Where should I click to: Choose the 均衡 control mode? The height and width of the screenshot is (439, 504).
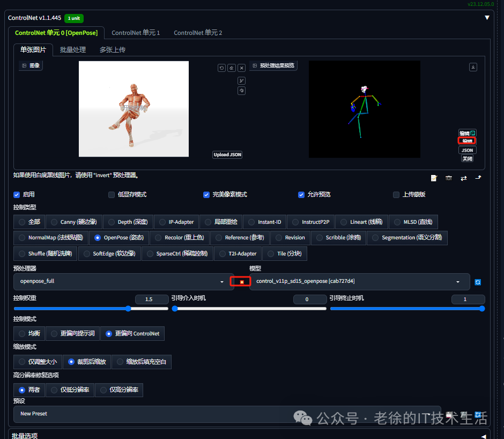(x=29, y=333)
